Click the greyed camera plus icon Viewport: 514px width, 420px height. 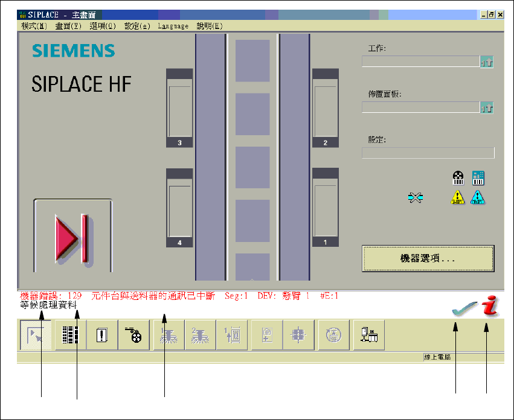click(267, 335)
